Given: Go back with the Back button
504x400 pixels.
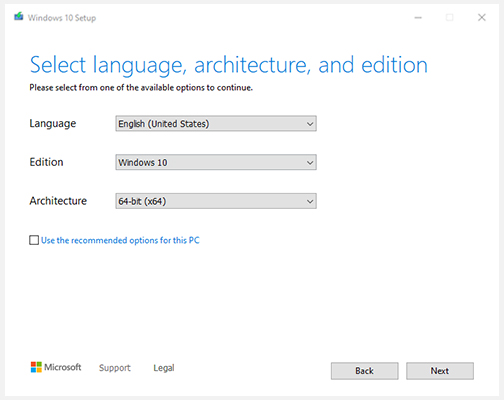Looking at the screenshot, I should coord(365,371).
